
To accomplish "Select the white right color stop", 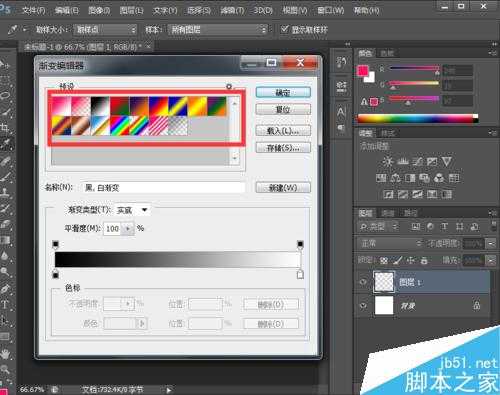I will (x=300, y=274).
